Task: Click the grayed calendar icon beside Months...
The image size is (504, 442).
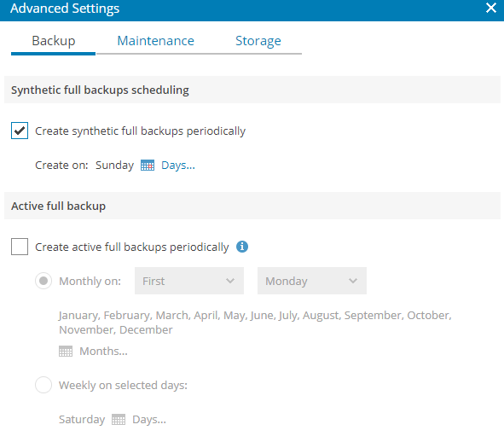Action: (x=66, y=351)
